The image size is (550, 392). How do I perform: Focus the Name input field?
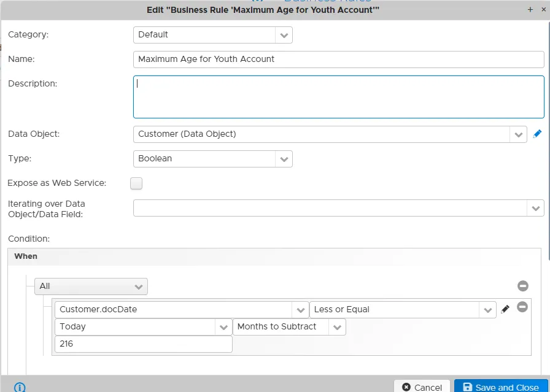click(x=338, y=60)
